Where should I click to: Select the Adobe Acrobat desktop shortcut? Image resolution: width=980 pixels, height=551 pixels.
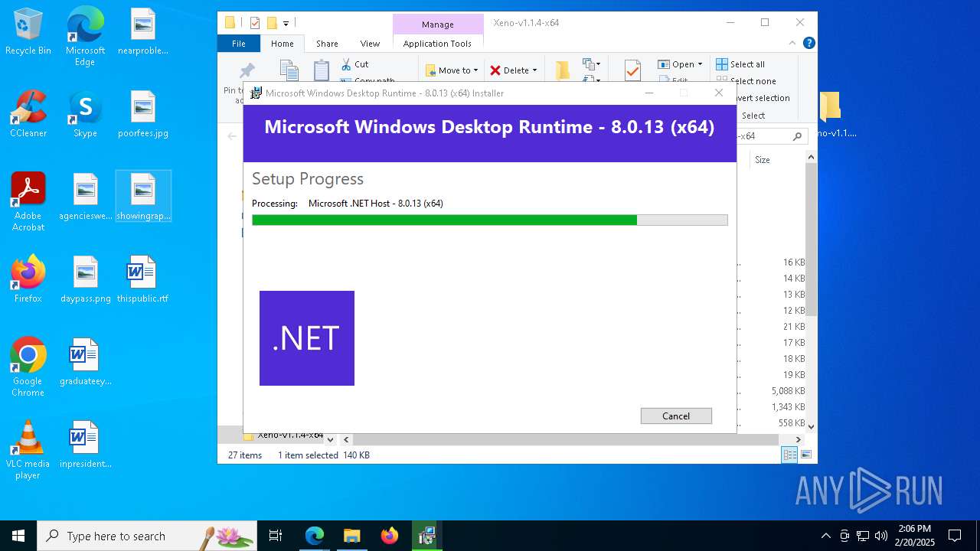click(28, 202)
